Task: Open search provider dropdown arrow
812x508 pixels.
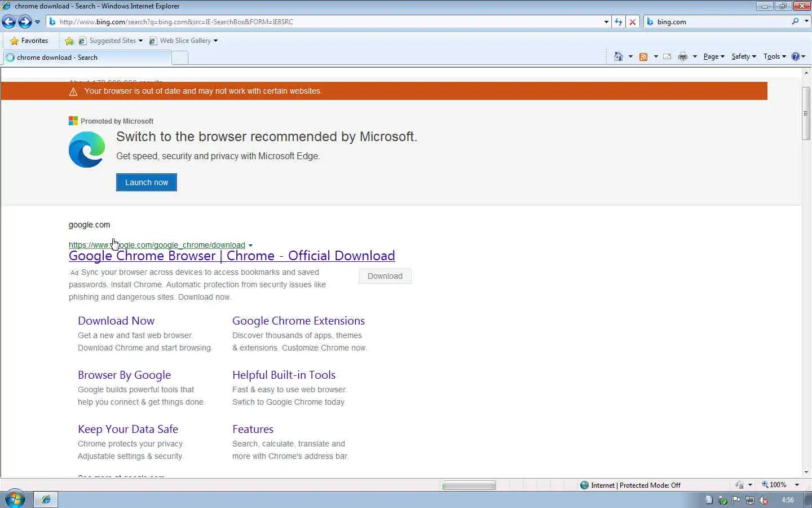Action: point(806,21)
